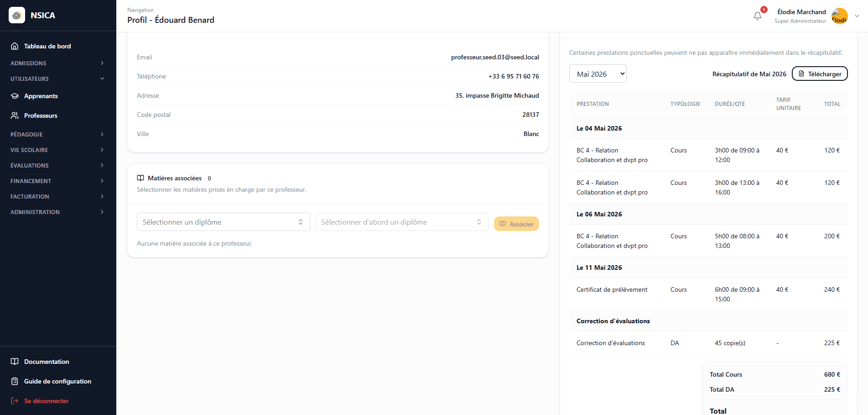Expand the FACTURATION menu section
This screenshot has width=868, height=415.
pyautogui.click(x=58, y=196)
